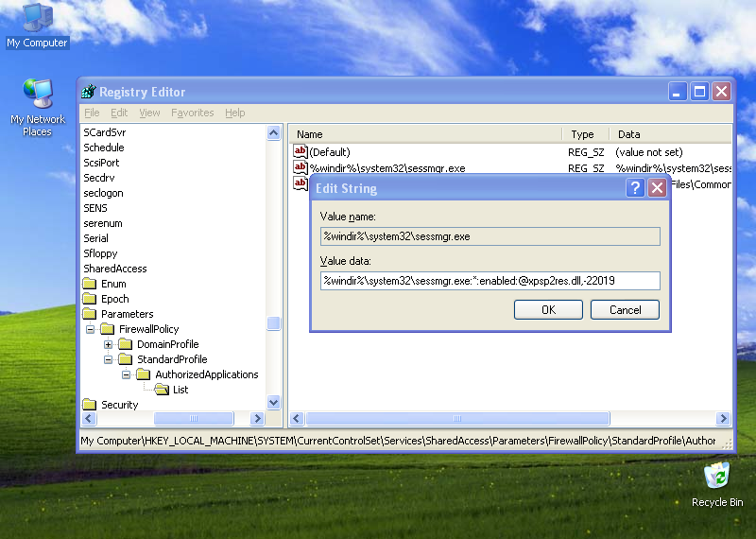Expand the DomainProfile tree node
756x539 pixels.
(108, 344)
